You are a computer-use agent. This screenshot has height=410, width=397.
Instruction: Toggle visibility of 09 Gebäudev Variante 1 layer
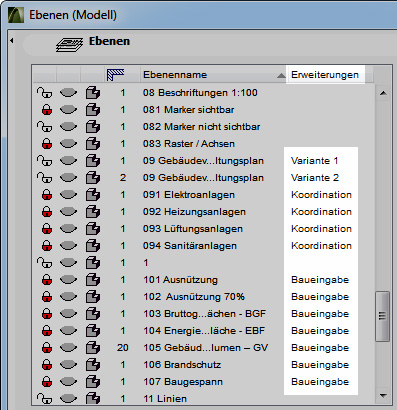click(x=68, y=160)
